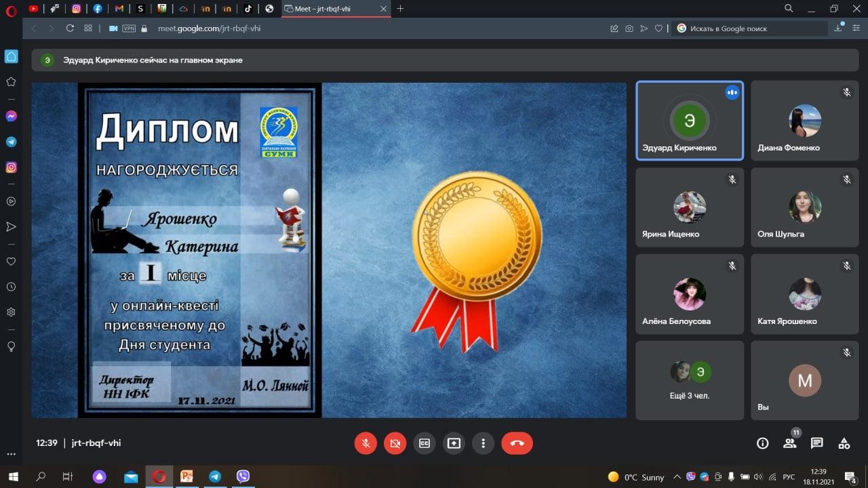This screenshot has height=488, width=868.
Task: Click the red leave call button
Action: pyautogui.click(x=517, y=443)
